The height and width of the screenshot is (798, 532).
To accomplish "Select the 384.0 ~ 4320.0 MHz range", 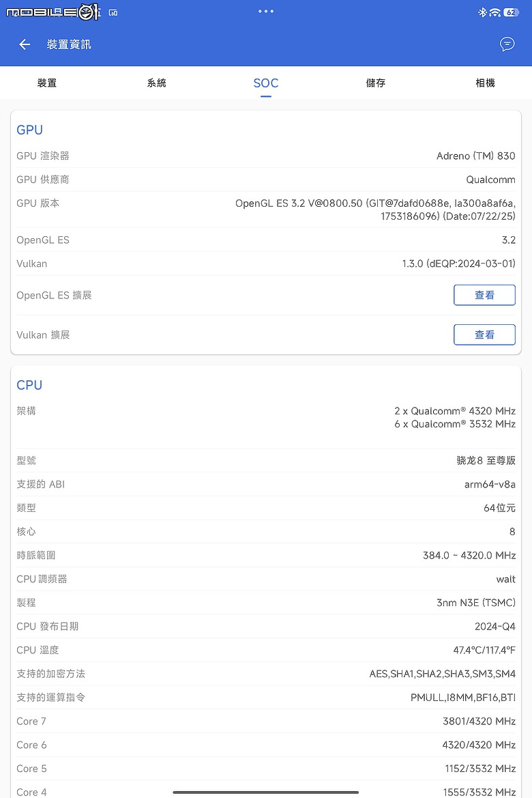I will tap(469, 555).
